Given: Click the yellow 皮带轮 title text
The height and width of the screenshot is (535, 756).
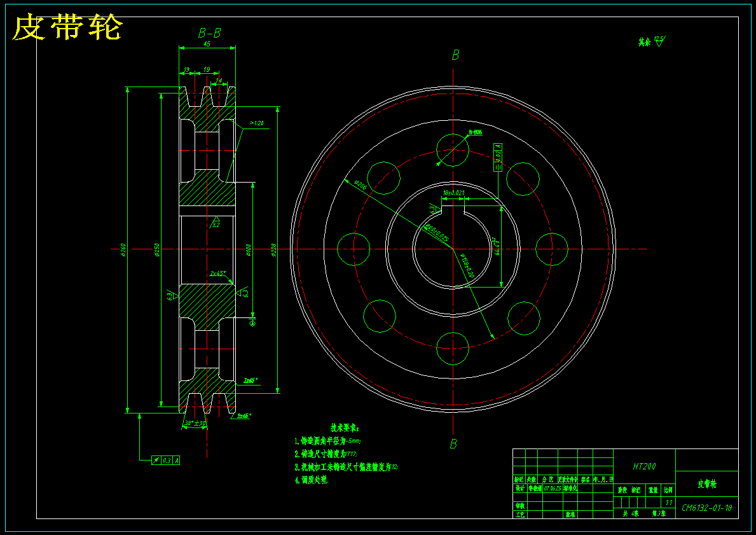Looking at the screenshot, I should click(x=67, y=28).
